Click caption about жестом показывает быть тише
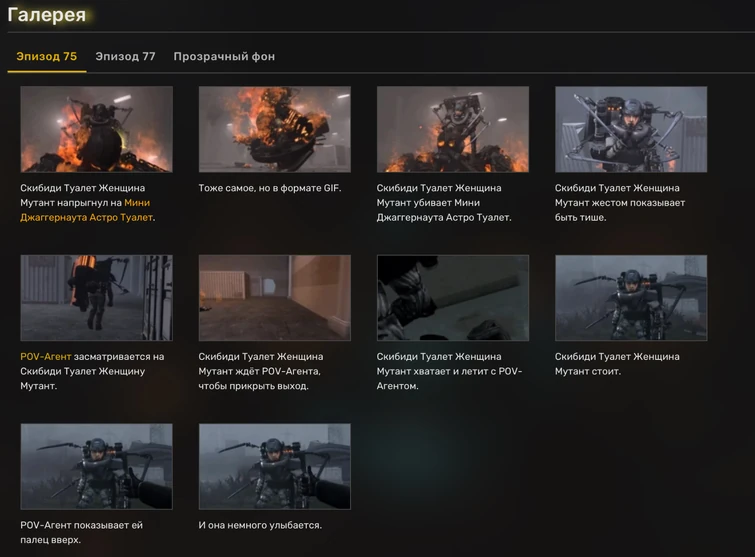Image resolution: width=755 pixels, height=557 pixels. click(x=620, y=203)
